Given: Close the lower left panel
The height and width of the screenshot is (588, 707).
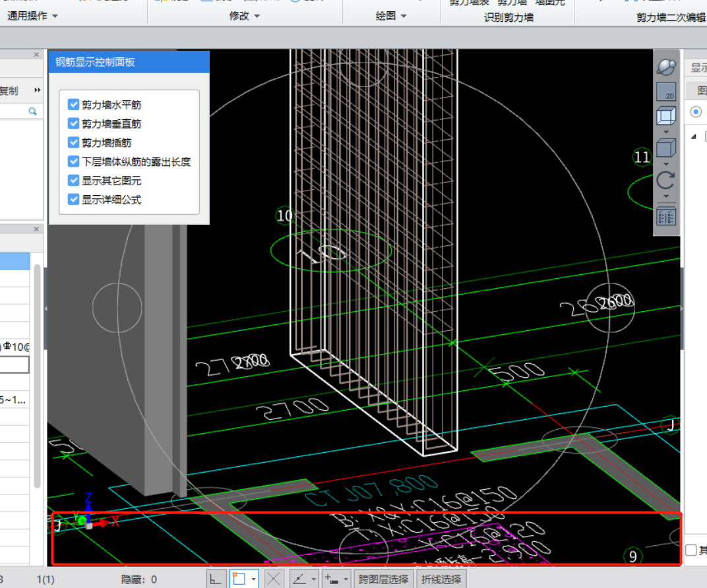Looking at the screenshot, I should tap(36, 229).
